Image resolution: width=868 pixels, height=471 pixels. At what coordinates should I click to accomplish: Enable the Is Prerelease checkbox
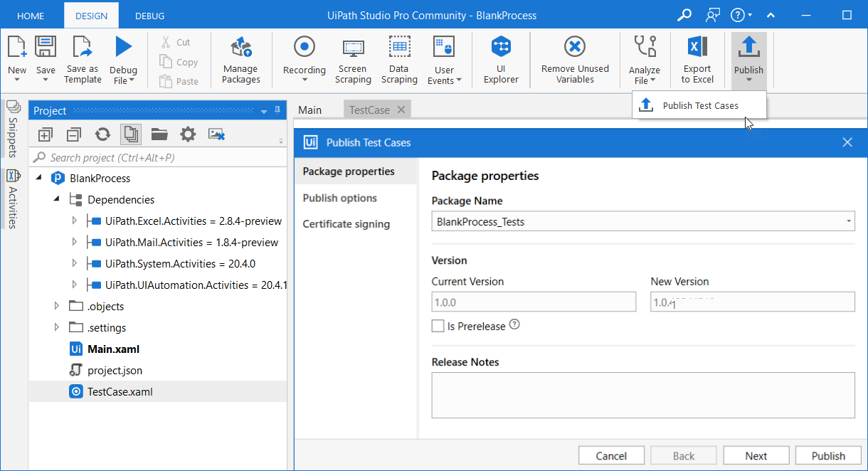coord(438,326)
